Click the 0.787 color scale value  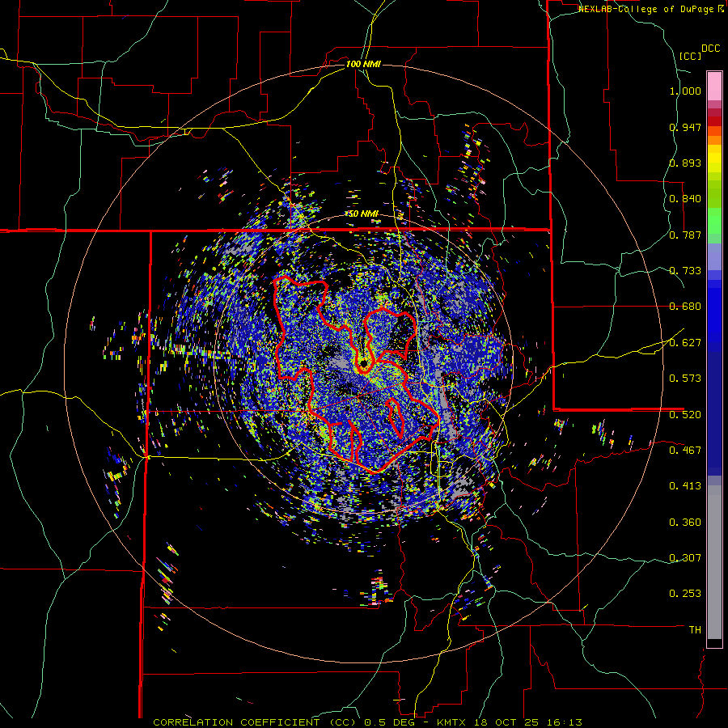685,235
